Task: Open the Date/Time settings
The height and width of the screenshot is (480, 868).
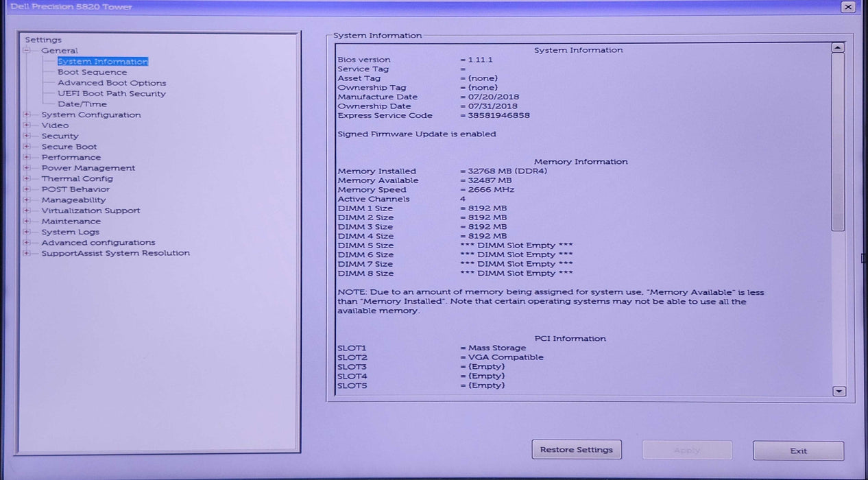Action: [82, 104]
